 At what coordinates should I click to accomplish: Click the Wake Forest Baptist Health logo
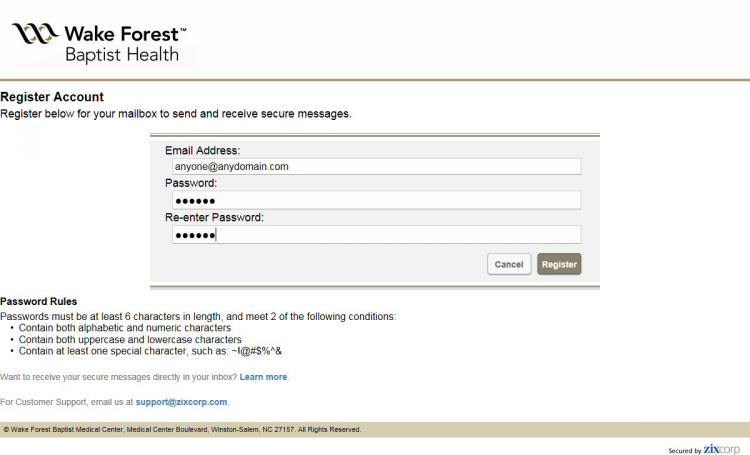(x=99, y=43)
